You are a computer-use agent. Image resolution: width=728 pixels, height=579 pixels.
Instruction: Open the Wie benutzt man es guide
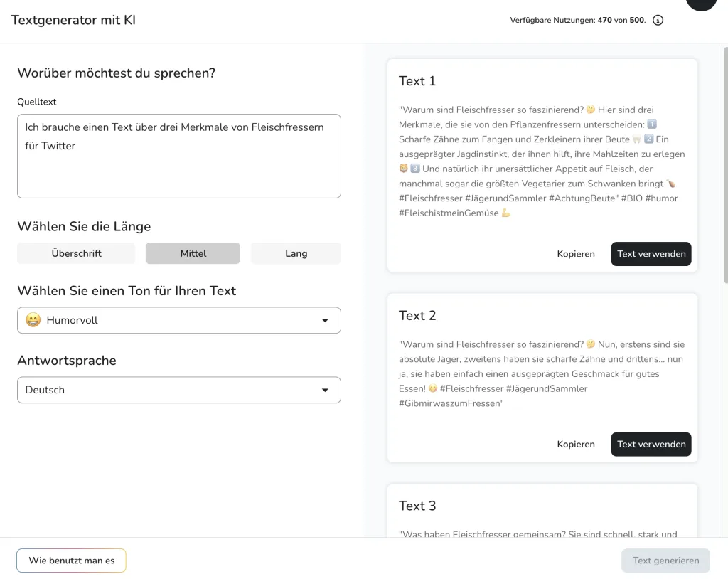coord(72,561)
